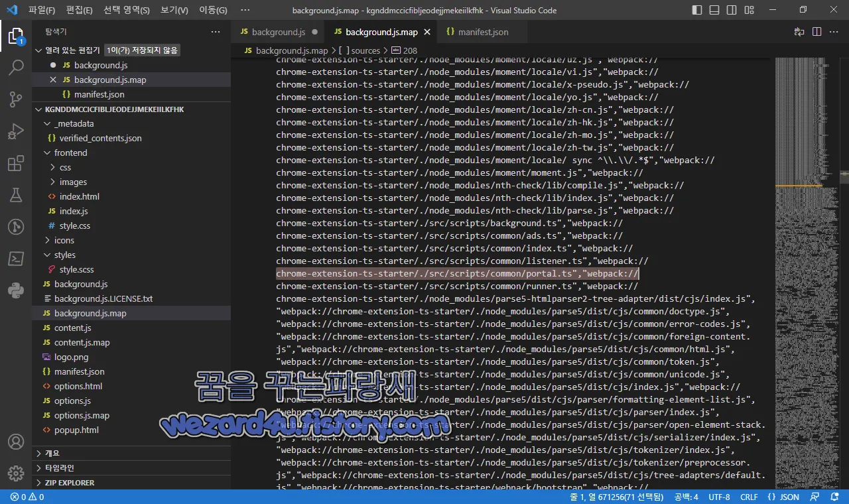Open the Accounts icon
The image size is (849, 504).
tap(16, 442)
